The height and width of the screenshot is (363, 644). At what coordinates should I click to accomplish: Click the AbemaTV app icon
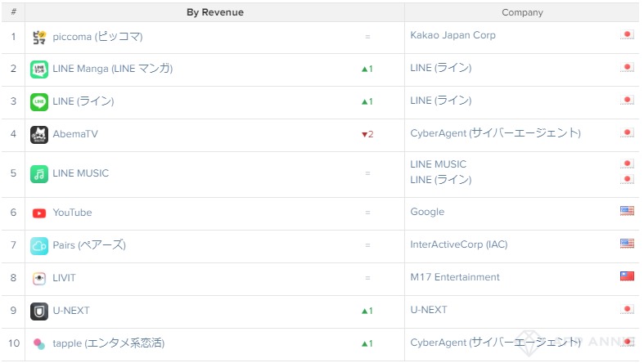[x=39, y=135]
